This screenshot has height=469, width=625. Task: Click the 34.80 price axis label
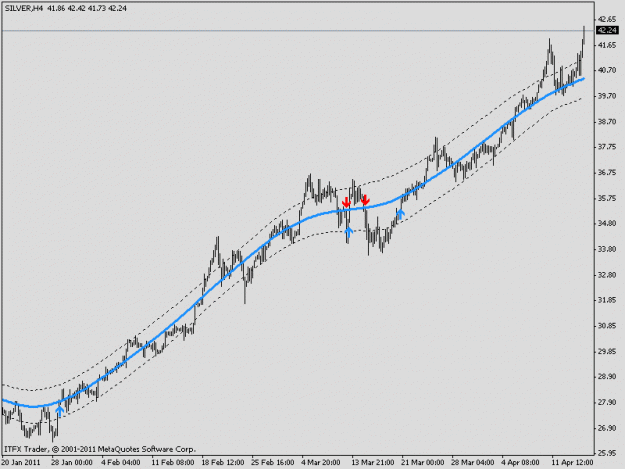(607, 223)
